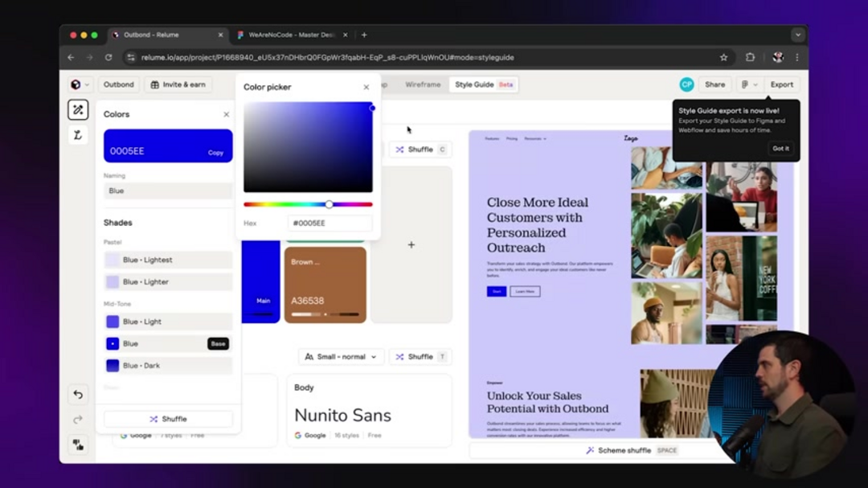
Task: Click the undo arrow icon
Action: [x=78, y=395]
